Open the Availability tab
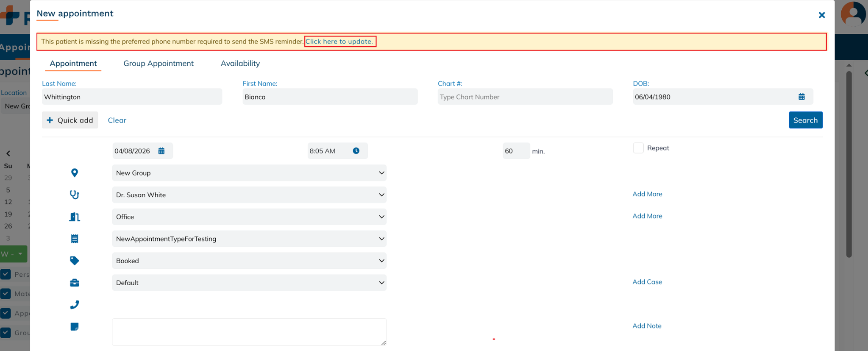 point(240,64)
